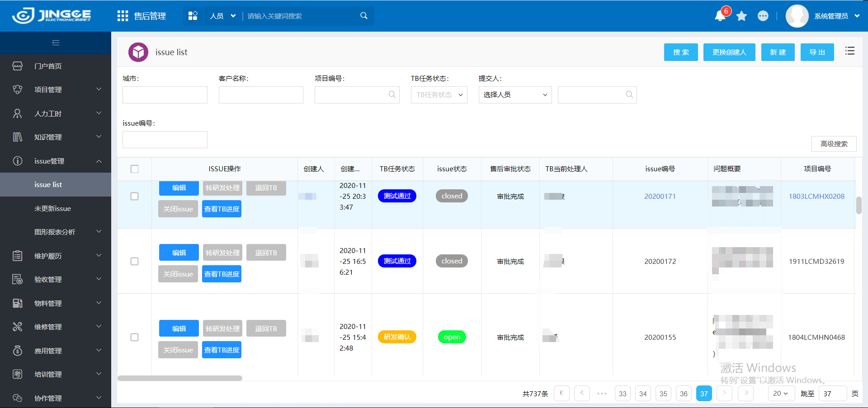Click the magnifier in 提交人 search field

(x=629, y=94)
